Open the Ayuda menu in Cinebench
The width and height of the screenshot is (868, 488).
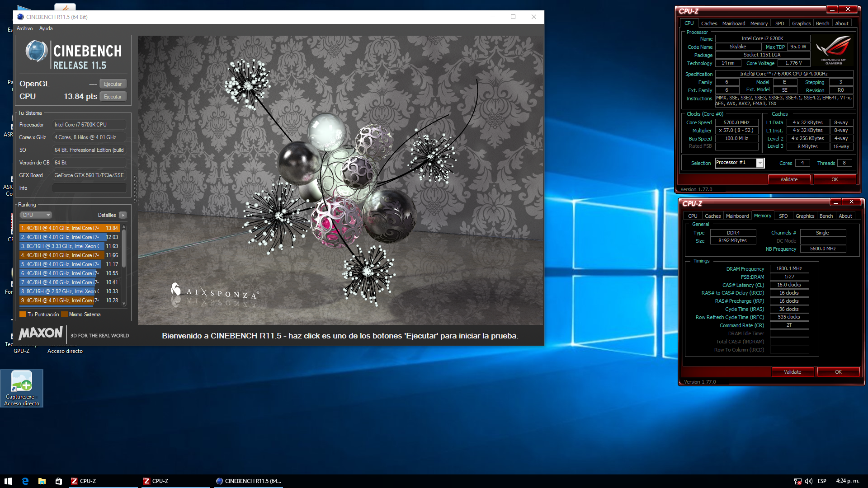click(46, 28)
